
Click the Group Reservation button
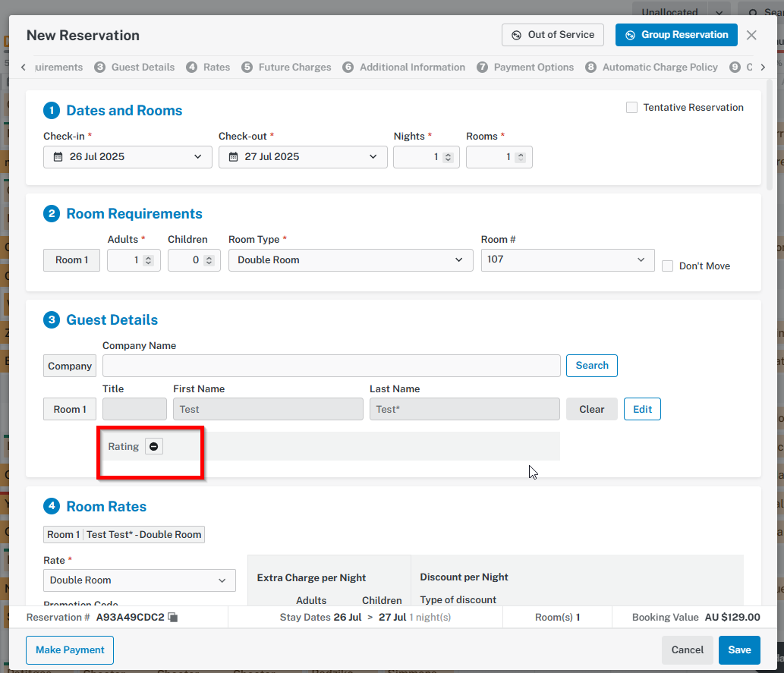676,35
